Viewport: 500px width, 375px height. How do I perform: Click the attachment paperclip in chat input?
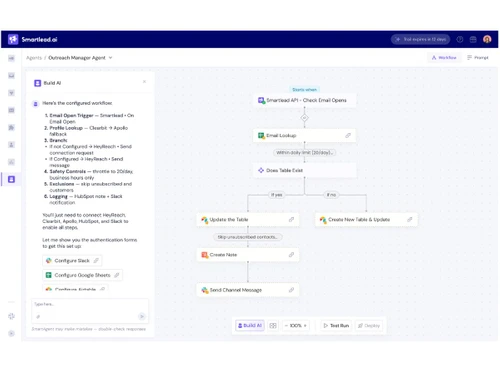38,317
